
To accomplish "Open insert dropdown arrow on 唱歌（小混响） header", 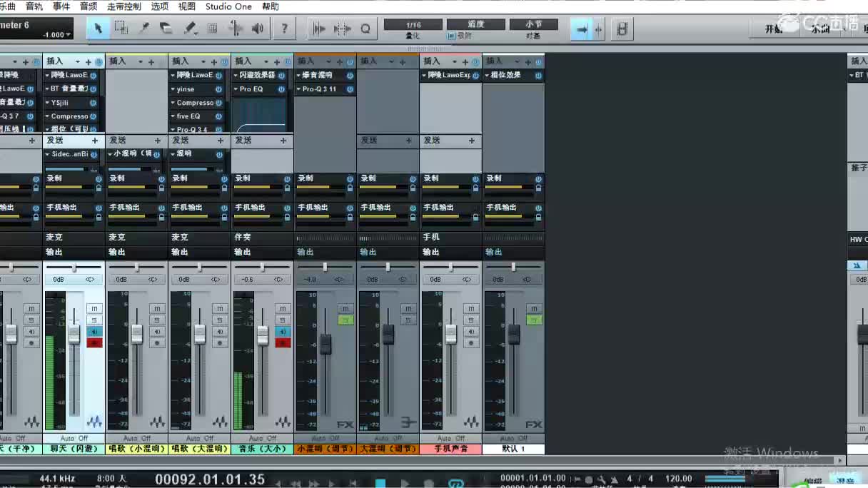I will [x=141, y=62].
